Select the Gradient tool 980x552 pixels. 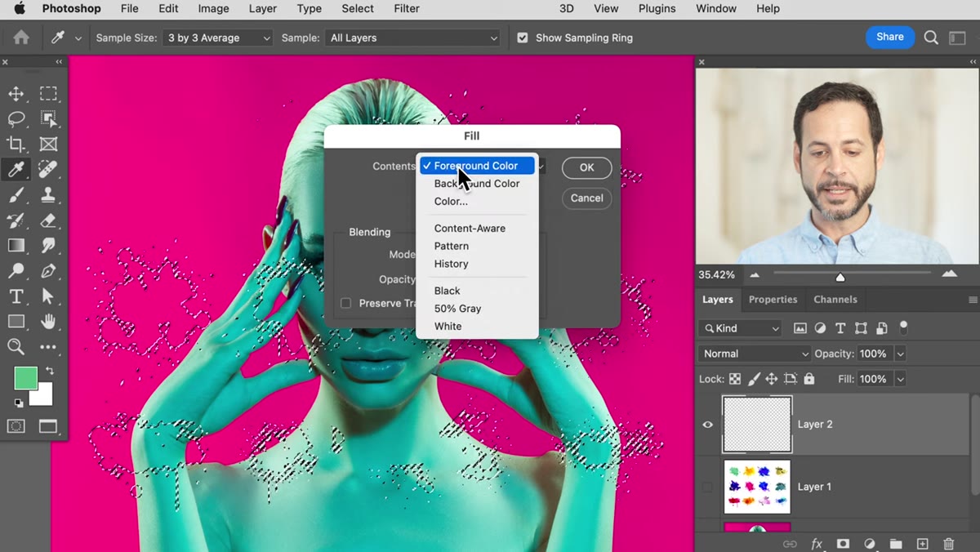pos(16,246)
